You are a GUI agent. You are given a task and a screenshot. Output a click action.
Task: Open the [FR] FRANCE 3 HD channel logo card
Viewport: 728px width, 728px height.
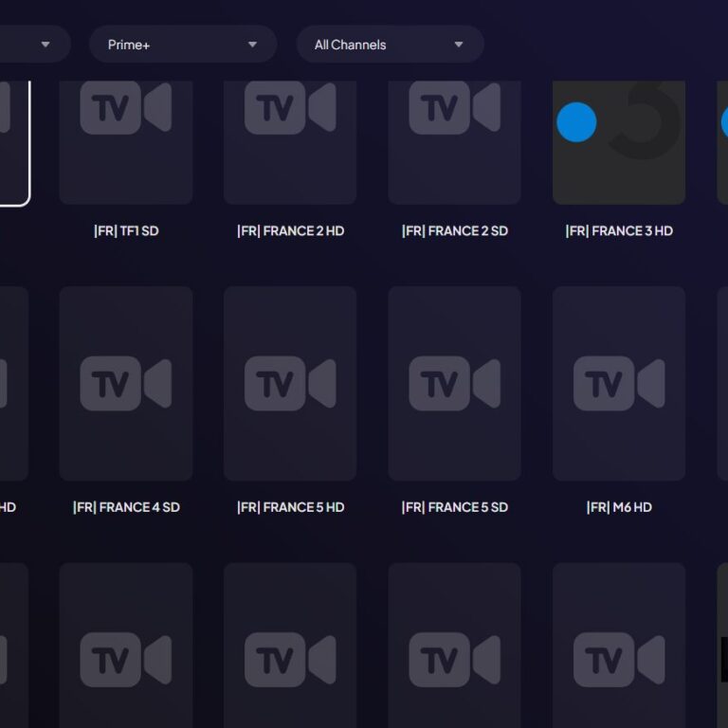(619, 142)
